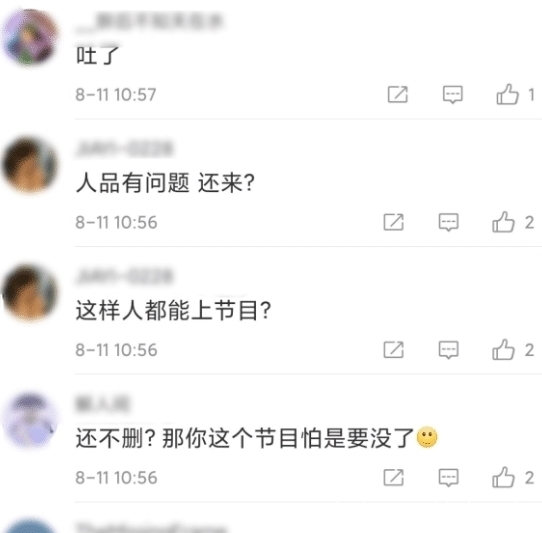This screenshot has width=542, height=533.
Task: Share the "还不删?" comment
Action: [x=393, y=478]
